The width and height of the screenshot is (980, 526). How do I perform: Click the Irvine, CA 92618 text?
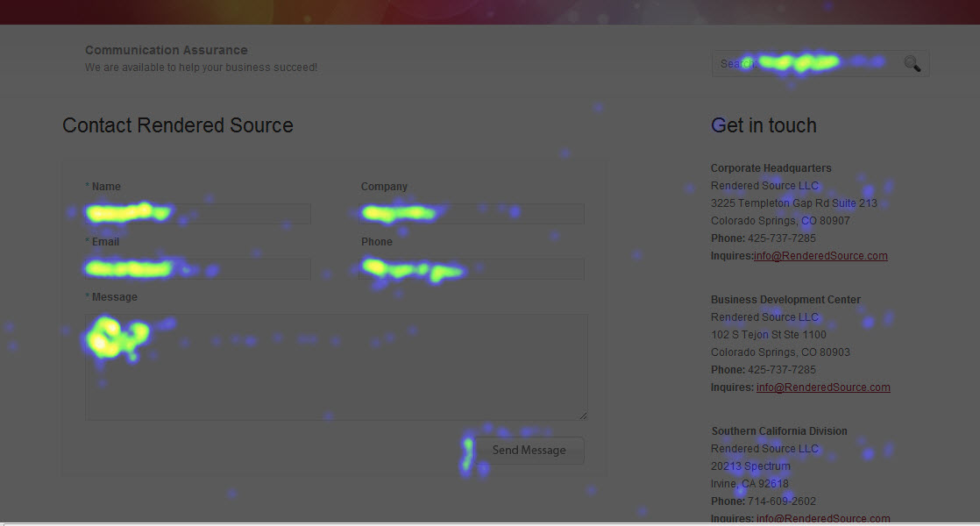749,484
